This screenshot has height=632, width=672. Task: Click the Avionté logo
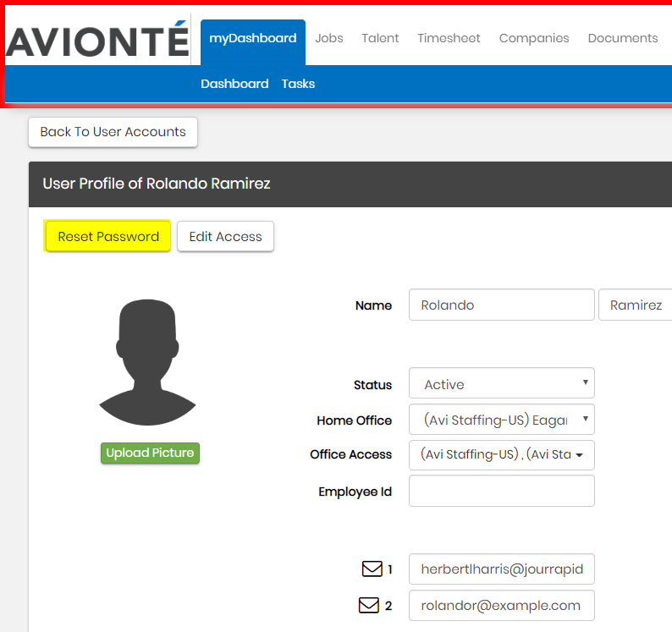pos(97,40)
